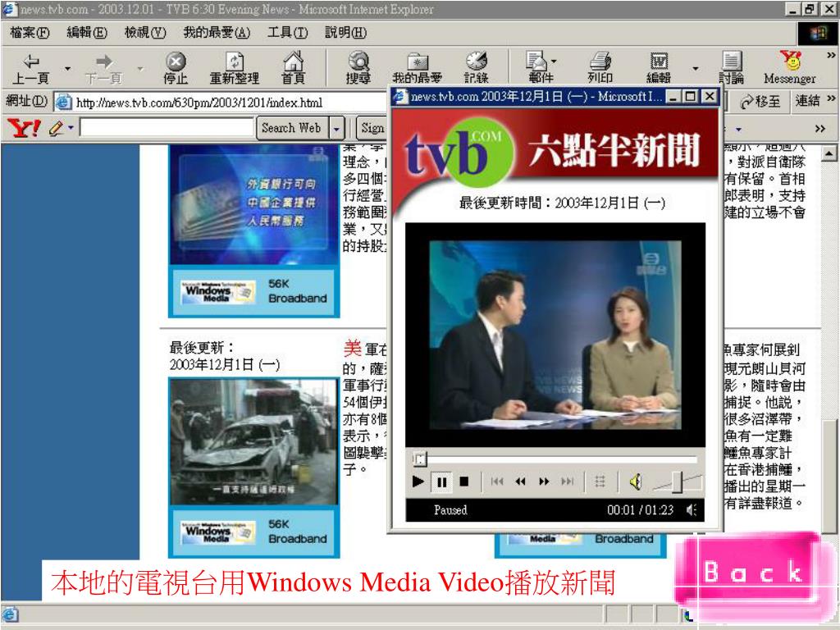Go back with the 上一頁 arrow button
The width and height of the screenshot is (840, 630).
[x=30, y=69]
